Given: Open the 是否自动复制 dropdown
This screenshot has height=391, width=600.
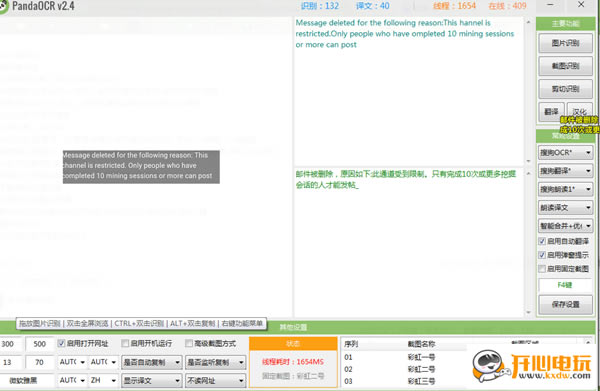Looking at the screenshot, I should pos(152,362).
